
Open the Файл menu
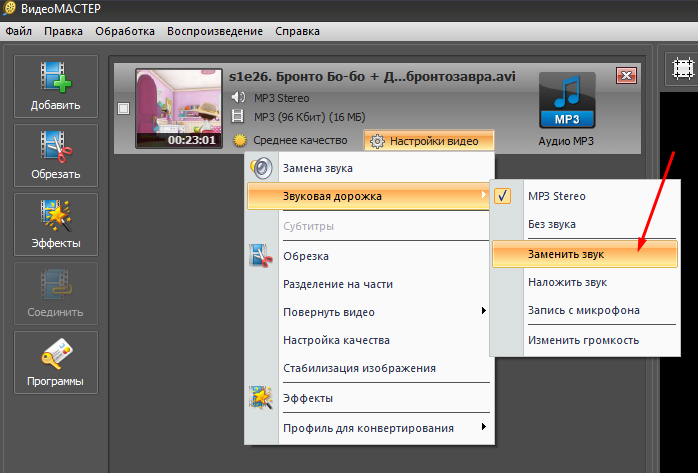coord(19,31)
